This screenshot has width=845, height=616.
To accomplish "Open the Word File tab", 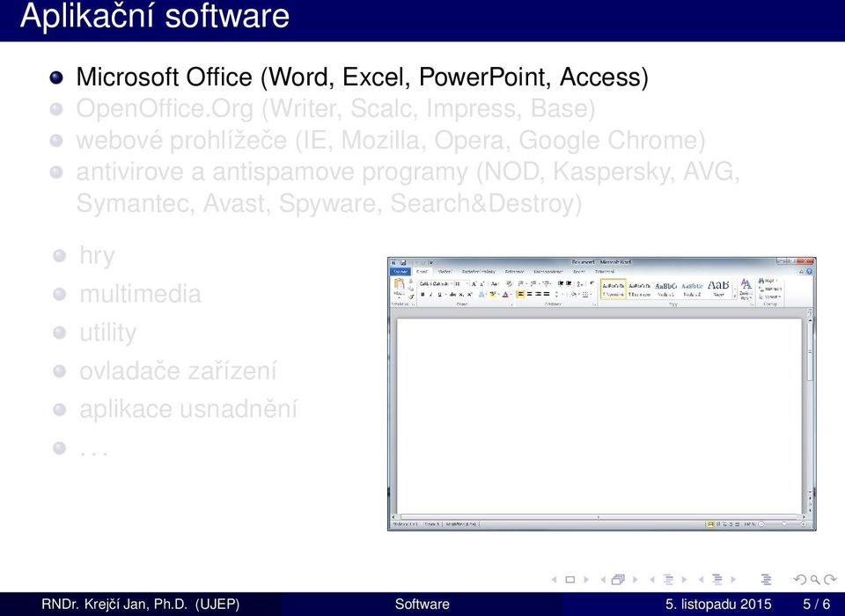I will point(400,272).
